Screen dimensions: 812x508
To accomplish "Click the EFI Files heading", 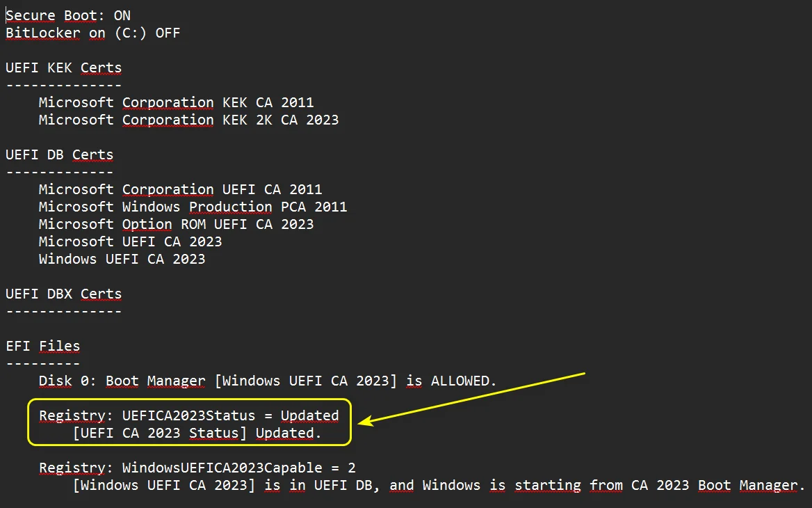I will (x=43, y=347).
